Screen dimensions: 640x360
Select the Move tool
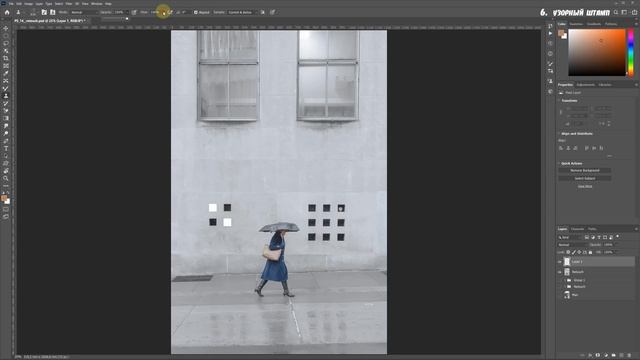click(6, 29)
